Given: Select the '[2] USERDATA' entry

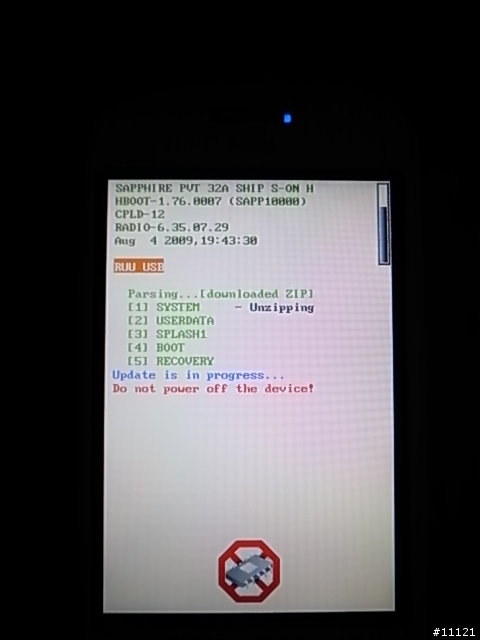Looking at the screenshot, I should click(x=171, y=320).
